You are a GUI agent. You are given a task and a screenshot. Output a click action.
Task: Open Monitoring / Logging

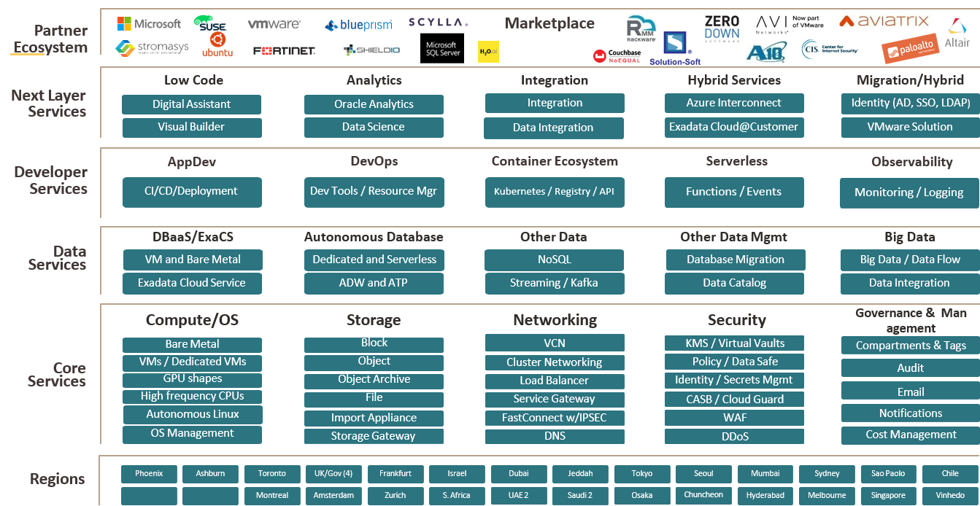910,192
